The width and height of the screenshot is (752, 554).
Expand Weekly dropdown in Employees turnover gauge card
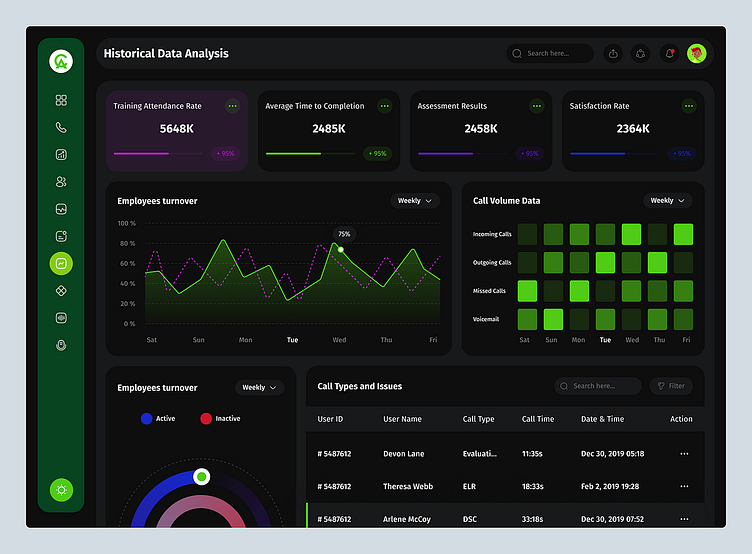pyautogui.click(x=259, y=388)
